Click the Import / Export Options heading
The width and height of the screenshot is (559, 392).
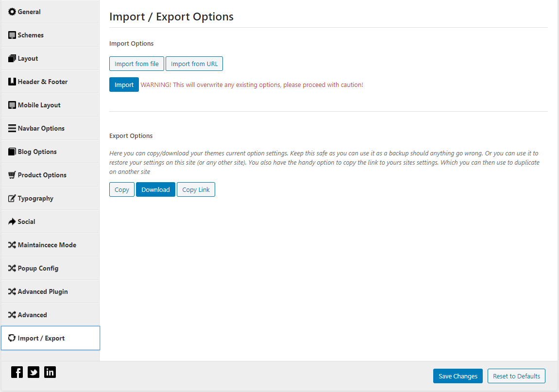(171, 17)
